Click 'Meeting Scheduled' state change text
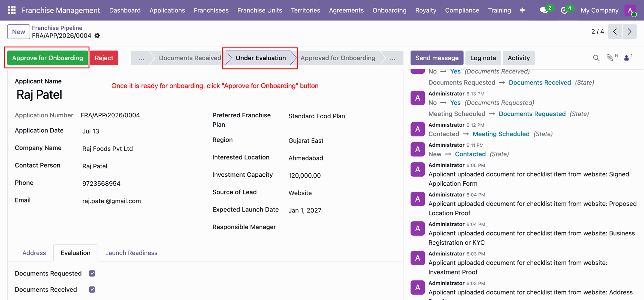This screenshot has width=644, height=300. 501,134
